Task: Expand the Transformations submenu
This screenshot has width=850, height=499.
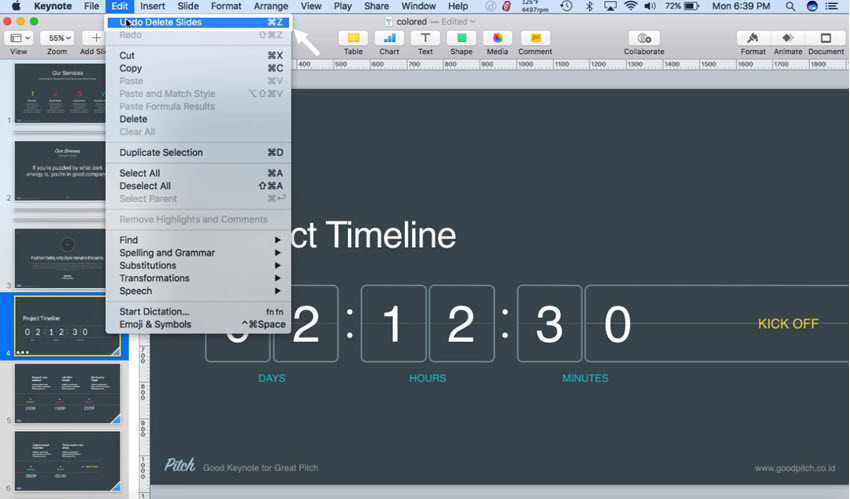Action: coord(198,278)
